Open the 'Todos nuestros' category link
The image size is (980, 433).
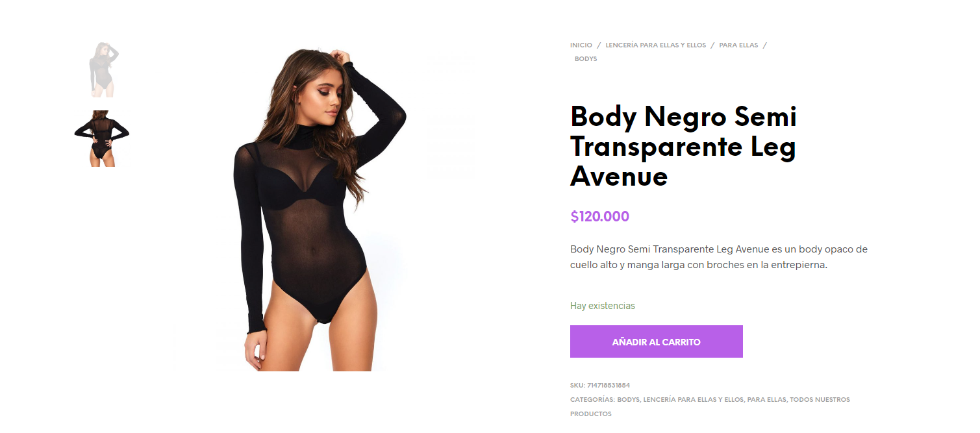(x=820, y=400)
